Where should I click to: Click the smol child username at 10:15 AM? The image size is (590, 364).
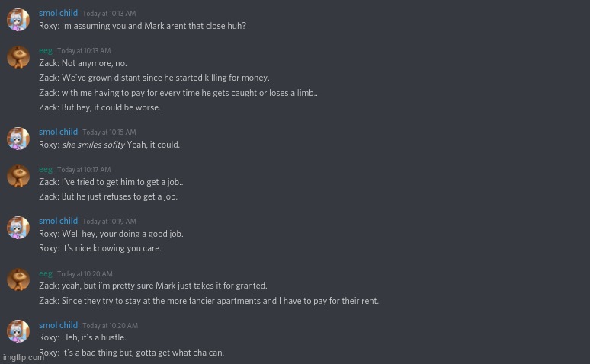[x=58, y=133]
